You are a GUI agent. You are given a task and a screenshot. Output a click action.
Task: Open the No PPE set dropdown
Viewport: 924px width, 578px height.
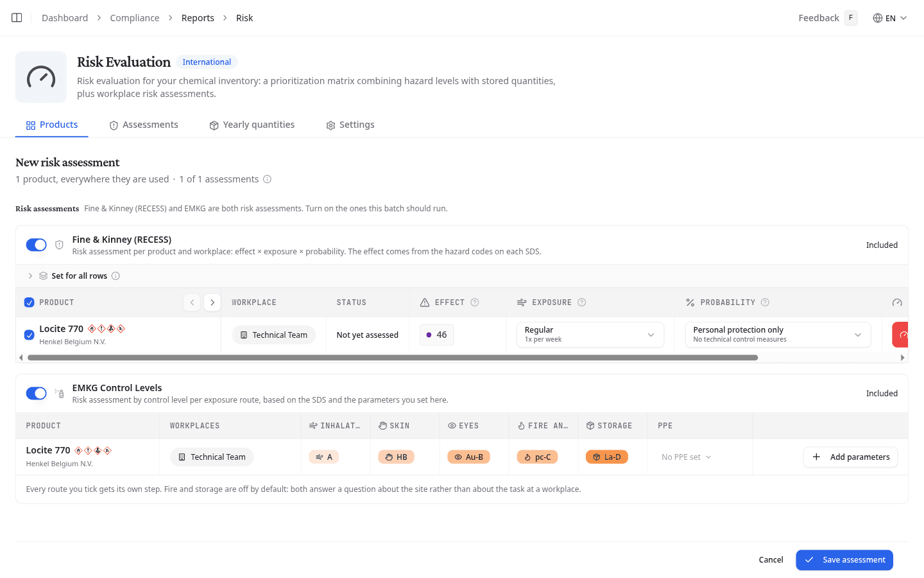(686, 457)
